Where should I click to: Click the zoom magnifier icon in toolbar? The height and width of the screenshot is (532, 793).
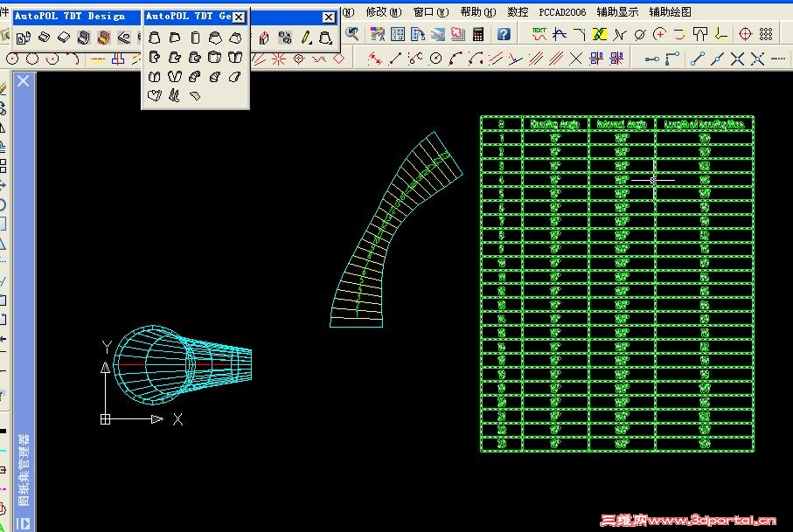click(352, 34)
